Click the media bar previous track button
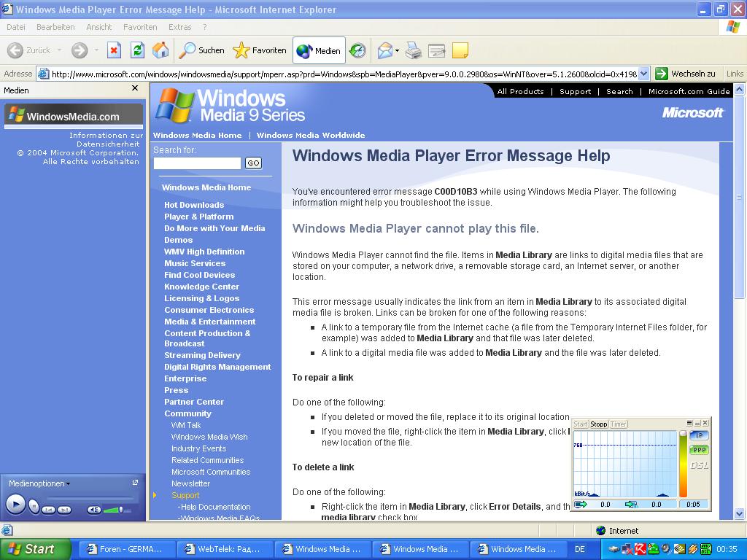747x560 pixels. tap(49, 510)
